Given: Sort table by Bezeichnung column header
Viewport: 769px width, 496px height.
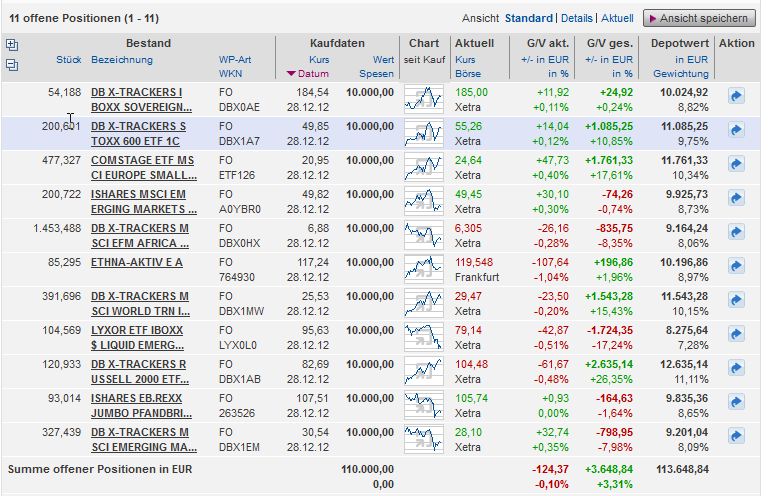Looking at the screenshot, I should (x=121, y=60).
